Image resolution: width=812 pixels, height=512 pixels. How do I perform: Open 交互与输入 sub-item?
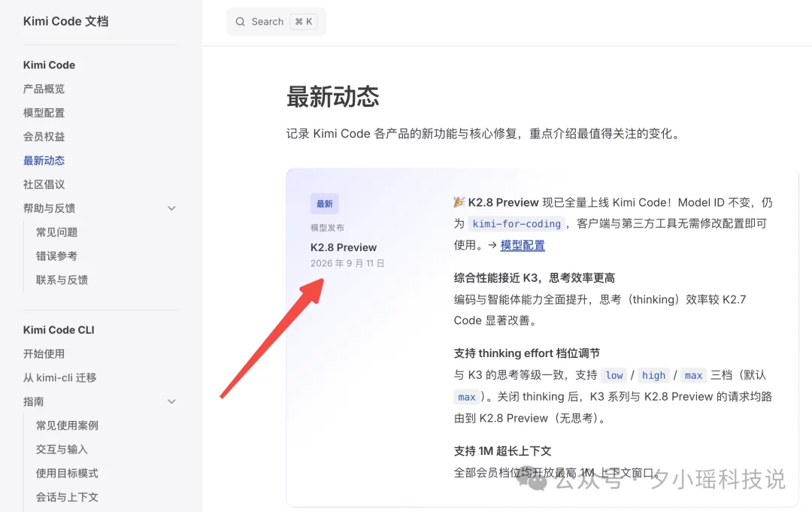click(62, 449)
